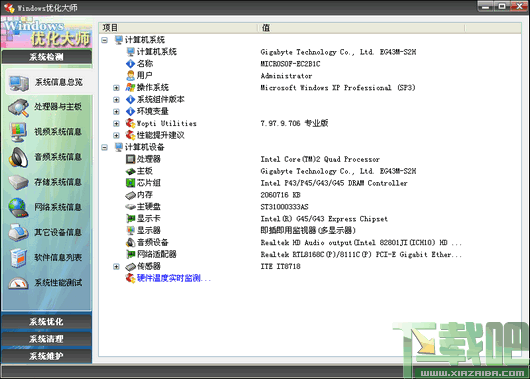Expand the 系统组件版本 node
Screen dimensions: 530x379
[116, 100]
